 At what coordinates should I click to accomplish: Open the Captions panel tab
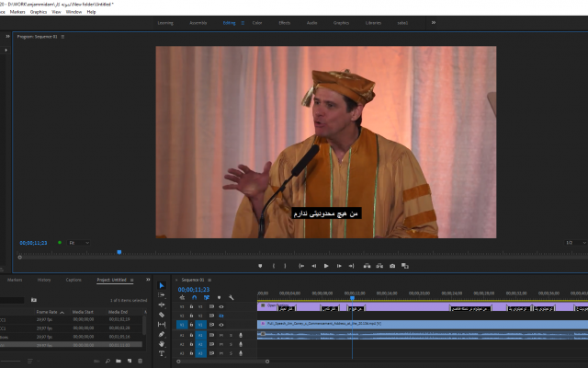point(73,280)
